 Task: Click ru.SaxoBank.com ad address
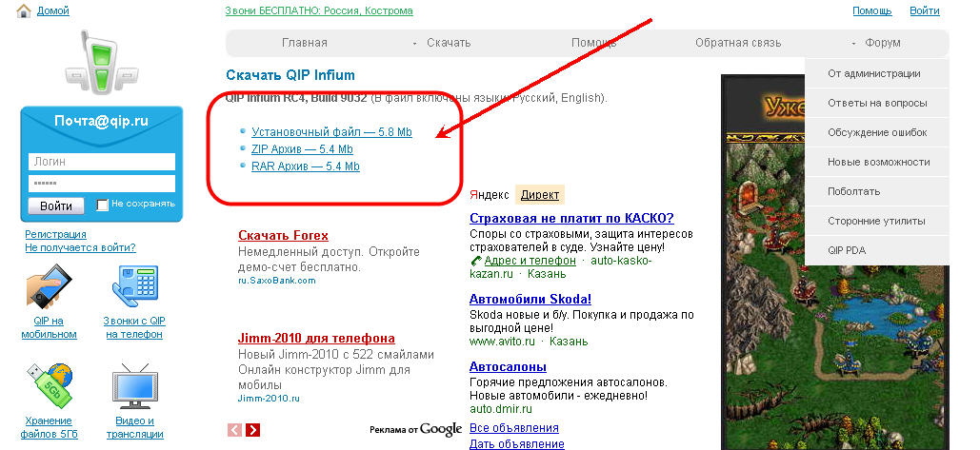[x=277, y=281]
